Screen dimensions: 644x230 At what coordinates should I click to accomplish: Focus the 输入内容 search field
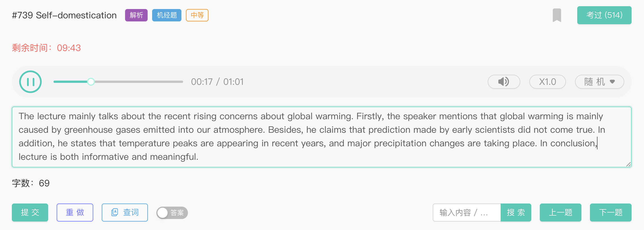coord(467,212)
